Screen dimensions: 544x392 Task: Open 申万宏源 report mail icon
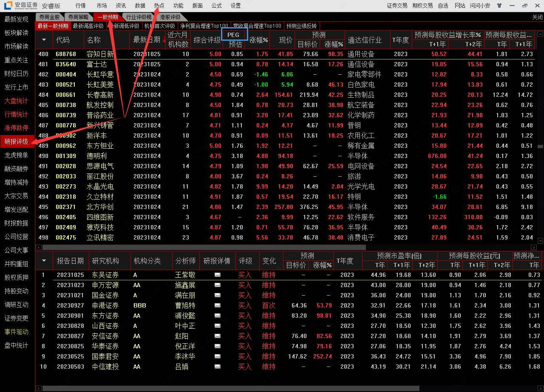click(217, 285)
